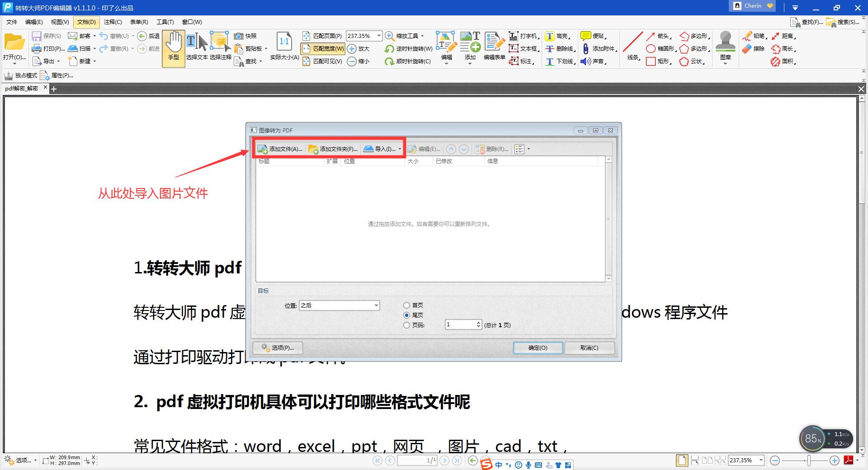Image resolution: width=868 pixels, height=470 pixels.
Task: Expand the Export (导出) dropdown
Action: click(x=58, y=61)
